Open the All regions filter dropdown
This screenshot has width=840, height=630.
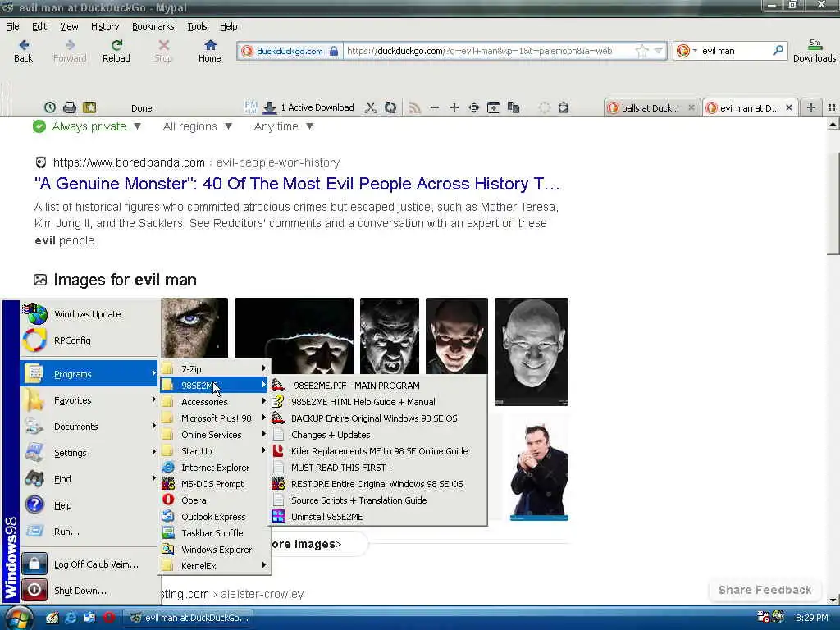click(197, 126)
